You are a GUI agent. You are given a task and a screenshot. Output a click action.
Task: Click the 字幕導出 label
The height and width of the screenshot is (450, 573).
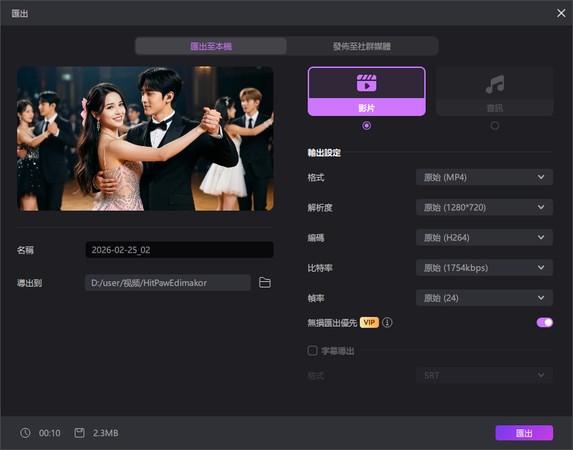338,351
